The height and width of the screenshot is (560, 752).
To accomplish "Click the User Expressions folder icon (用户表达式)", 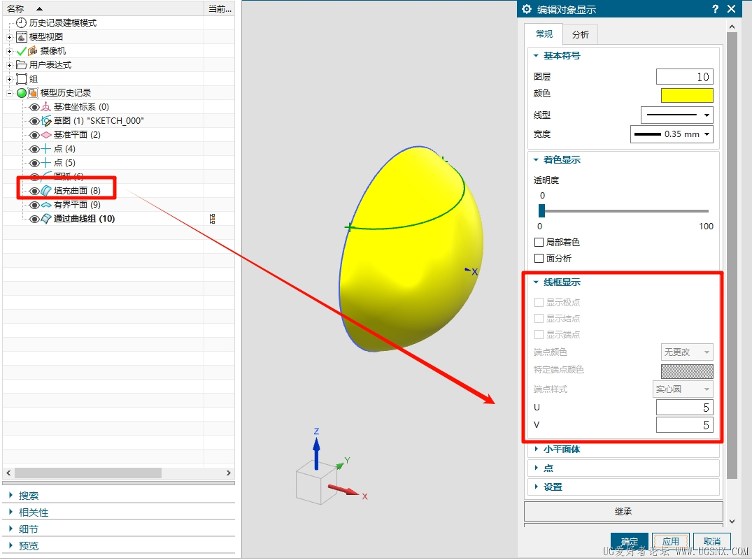I will [22, 65].
